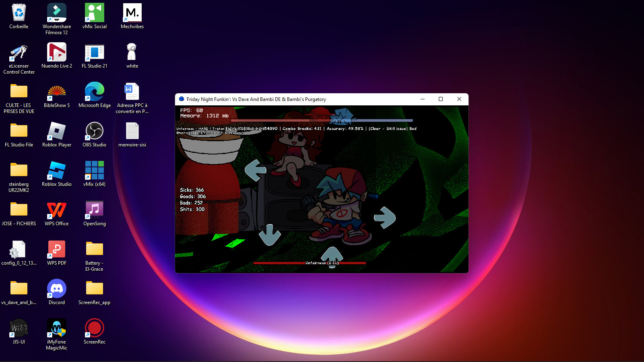Select the JJS-UI shortcut
Image resolution: width=644 pixels, height=362 pixels.
19,332
